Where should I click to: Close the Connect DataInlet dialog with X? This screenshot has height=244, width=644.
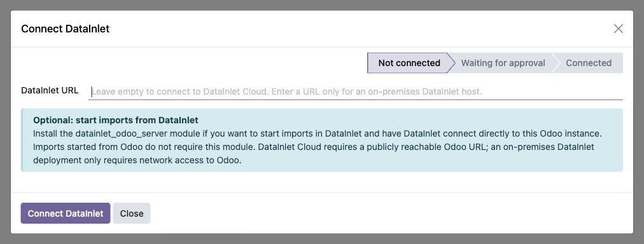click(x=618, y=29)
